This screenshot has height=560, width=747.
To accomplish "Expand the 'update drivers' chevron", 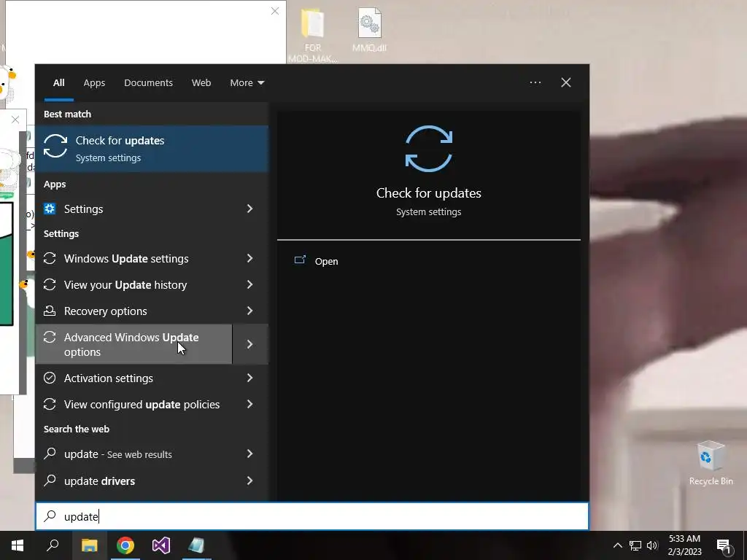I will tap(250, 481).
